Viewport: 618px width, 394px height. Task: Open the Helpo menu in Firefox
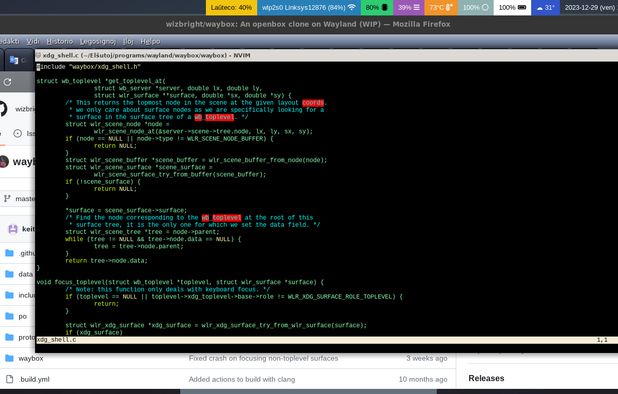150,41
